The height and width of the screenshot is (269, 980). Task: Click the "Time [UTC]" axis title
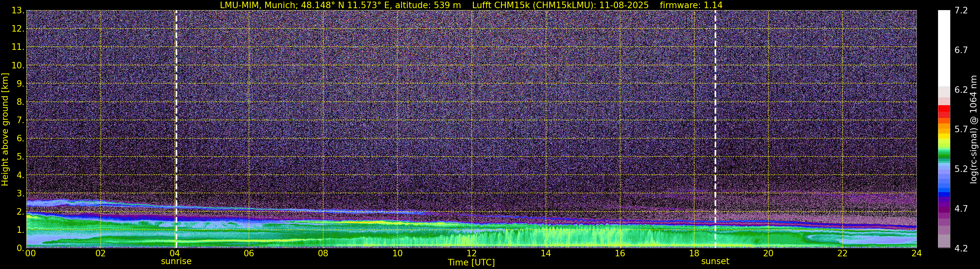click(471, 262)
